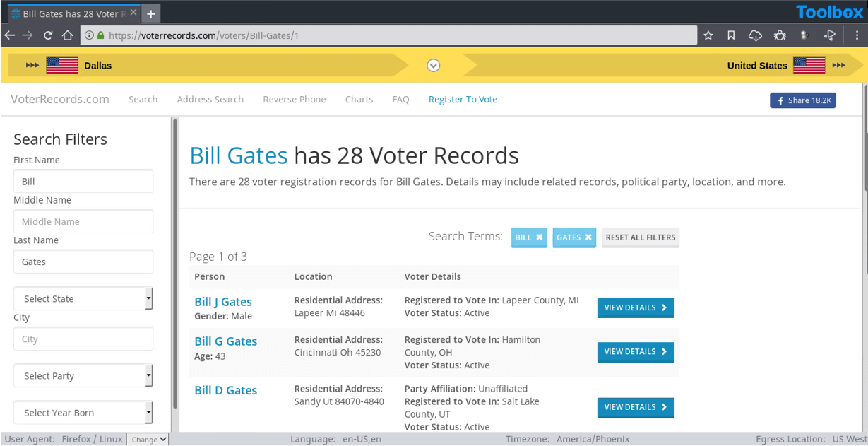Click Register To Vote link
The height and width of the screenshot is (446, 868).
(x=463, y=100)
